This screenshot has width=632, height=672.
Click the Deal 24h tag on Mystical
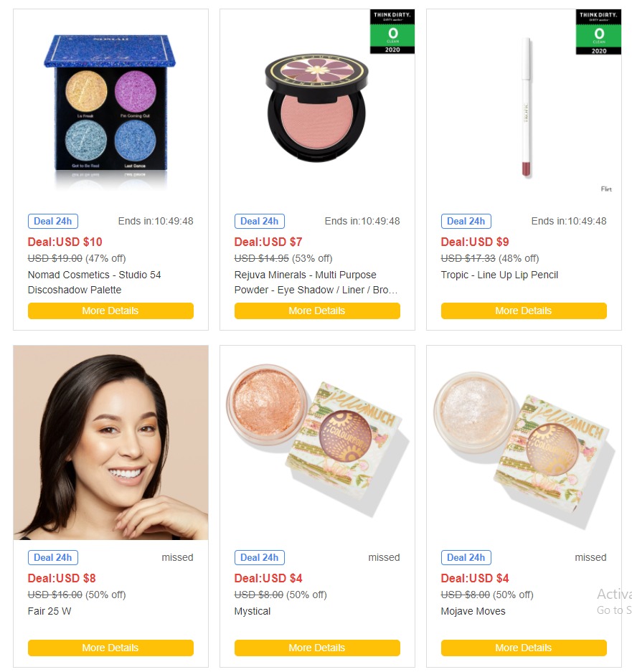(x=260, y=557)
